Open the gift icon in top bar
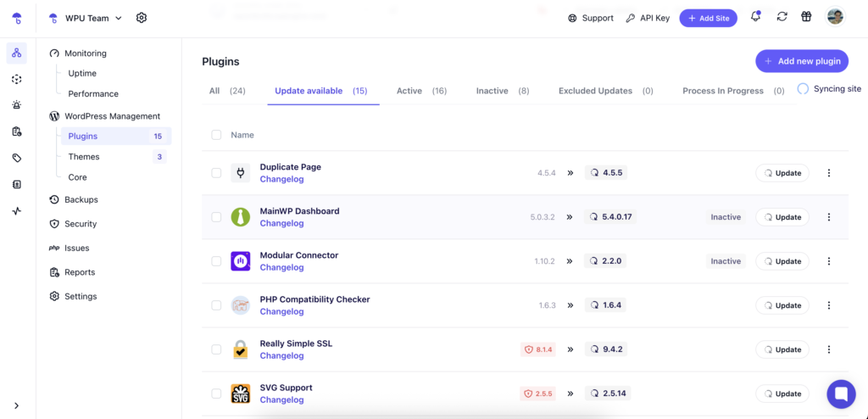Image resolution: width=868 pixels, height=419 pixels. coord(806,17)
